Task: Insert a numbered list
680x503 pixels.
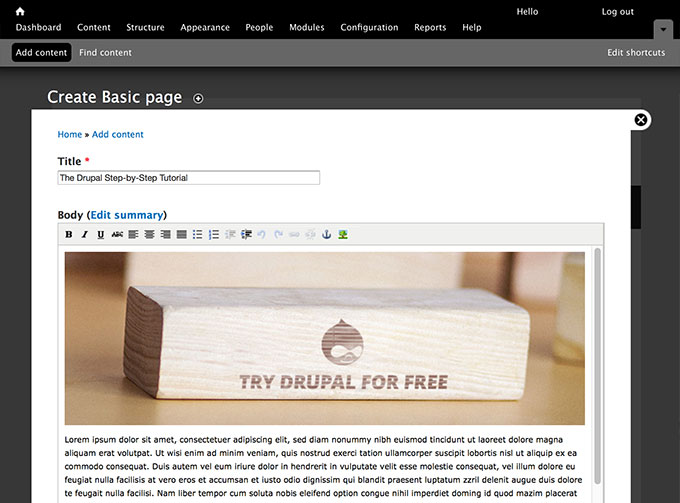Action: tap(214, 235)
